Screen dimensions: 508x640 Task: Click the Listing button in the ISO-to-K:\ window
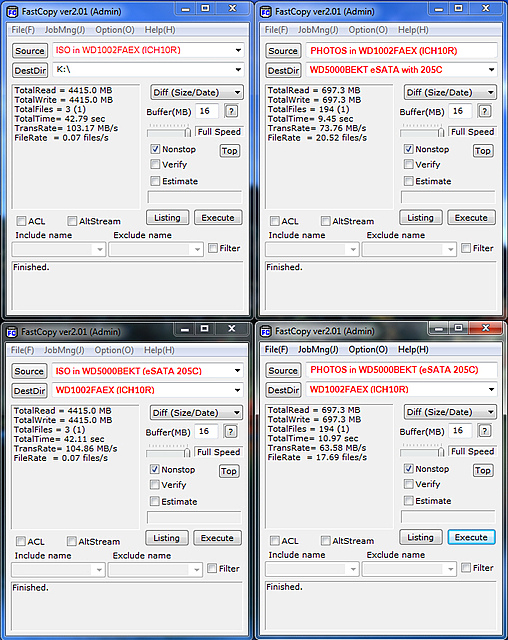click(167, 218)
